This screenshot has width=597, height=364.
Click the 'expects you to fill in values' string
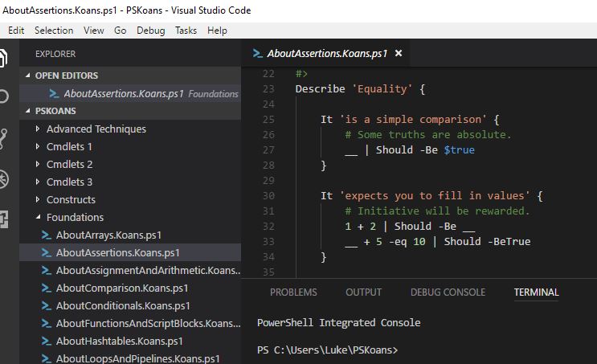(435, 196)
